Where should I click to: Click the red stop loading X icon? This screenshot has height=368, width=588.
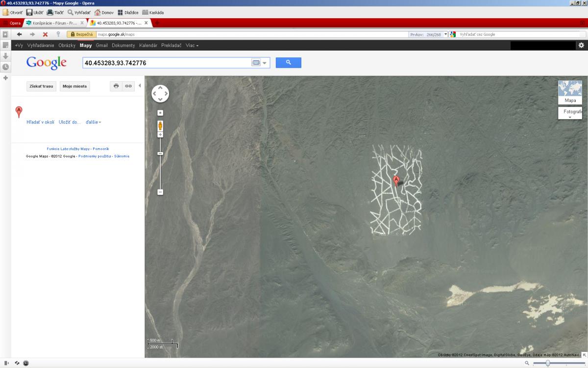(x=45, y=34)
